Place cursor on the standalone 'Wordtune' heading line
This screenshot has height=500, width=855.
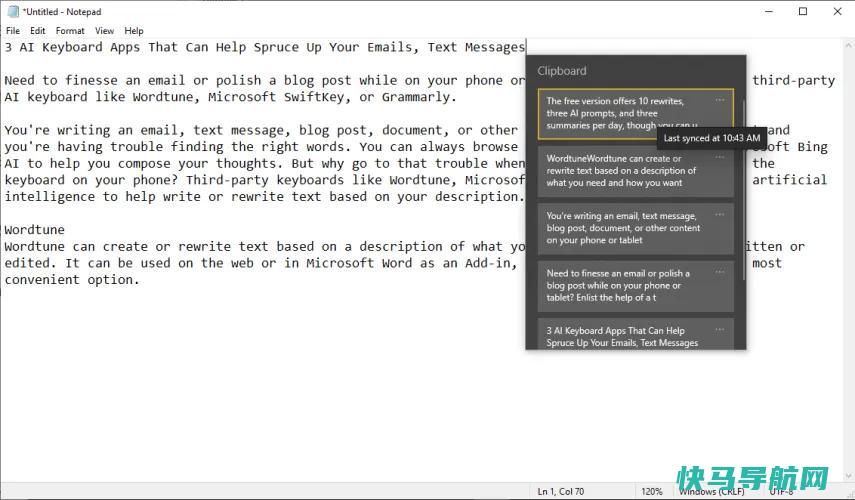(34, 230)
